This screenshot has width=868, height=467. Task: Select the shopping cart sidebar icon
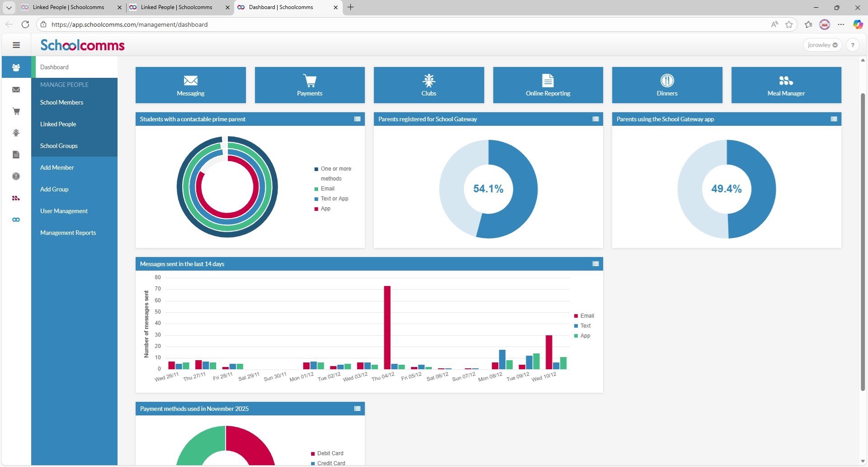click(16, 111)
